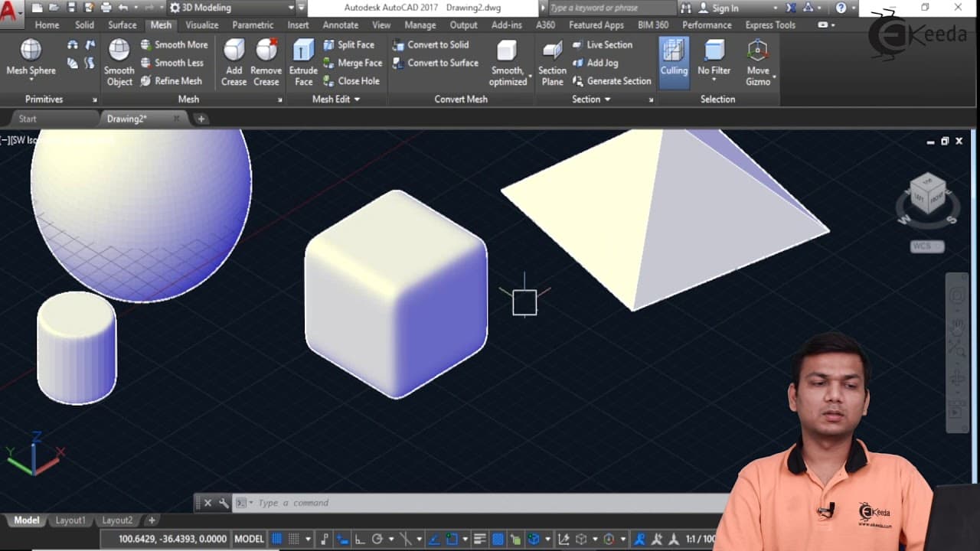
Task: Choose the Split Face tool
Action: 348,44
